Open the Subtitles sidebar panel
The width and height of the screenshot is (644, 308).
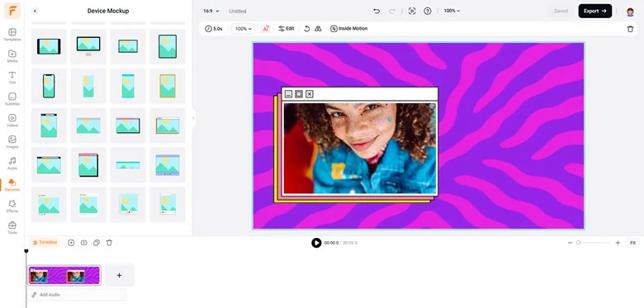[12, 98]
